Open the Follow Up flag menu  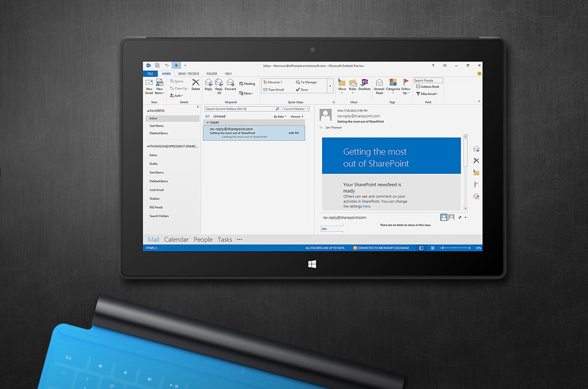click(406, 86)
